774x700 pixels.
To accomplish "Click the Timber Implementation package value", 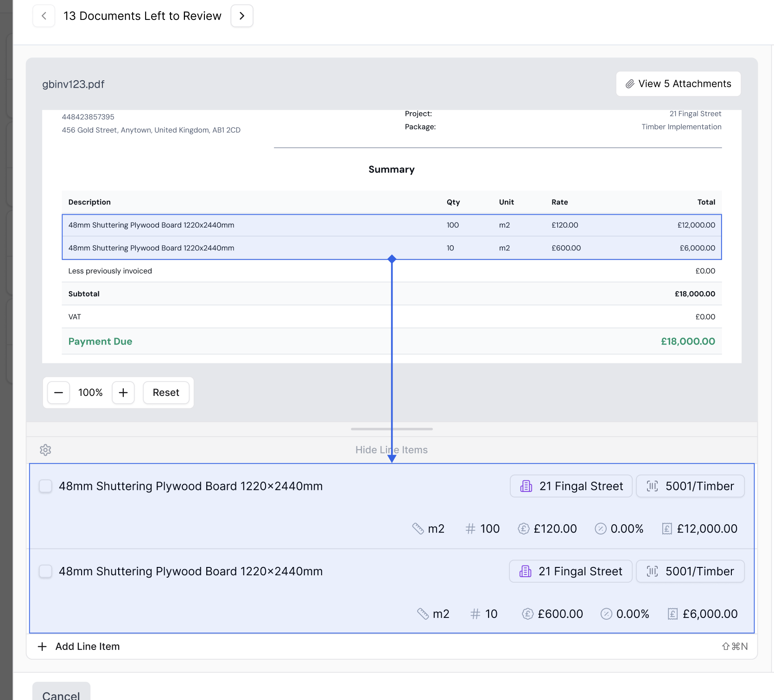I will (x=681, y=127).
